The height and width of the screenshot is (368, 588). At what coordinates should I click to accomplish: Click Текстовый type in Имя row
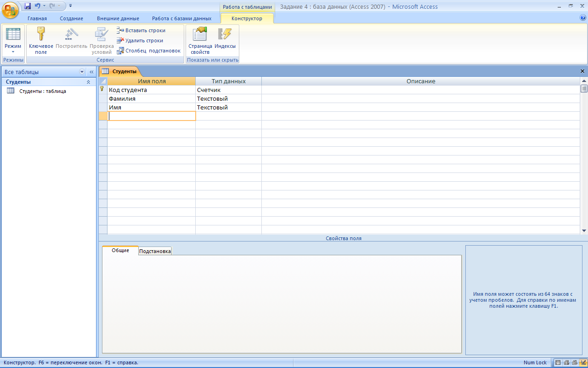[229, 108]
